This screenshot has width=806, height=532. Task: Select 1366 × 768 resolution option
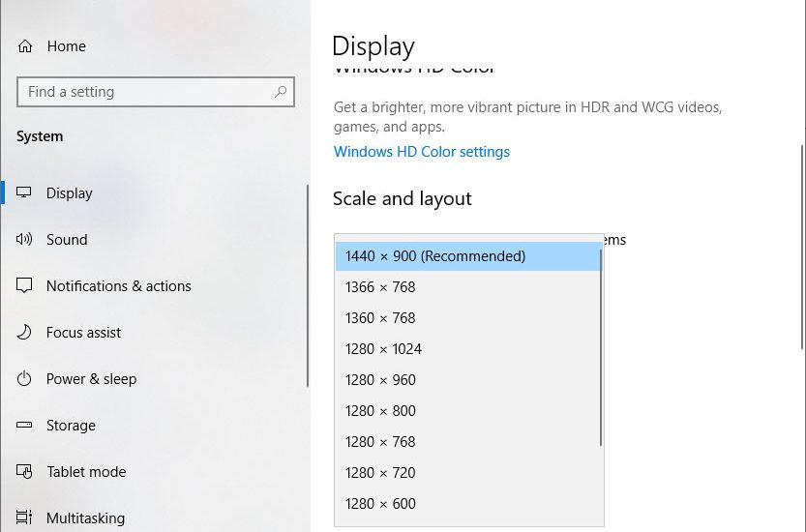coord(468,287)
